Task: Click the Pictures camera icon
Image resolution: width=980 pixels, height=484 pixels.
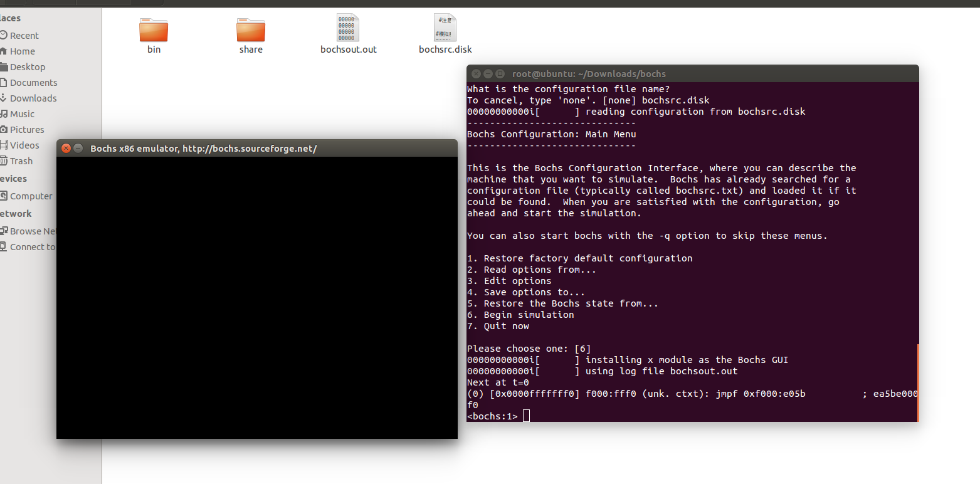Action: [3, 130]
